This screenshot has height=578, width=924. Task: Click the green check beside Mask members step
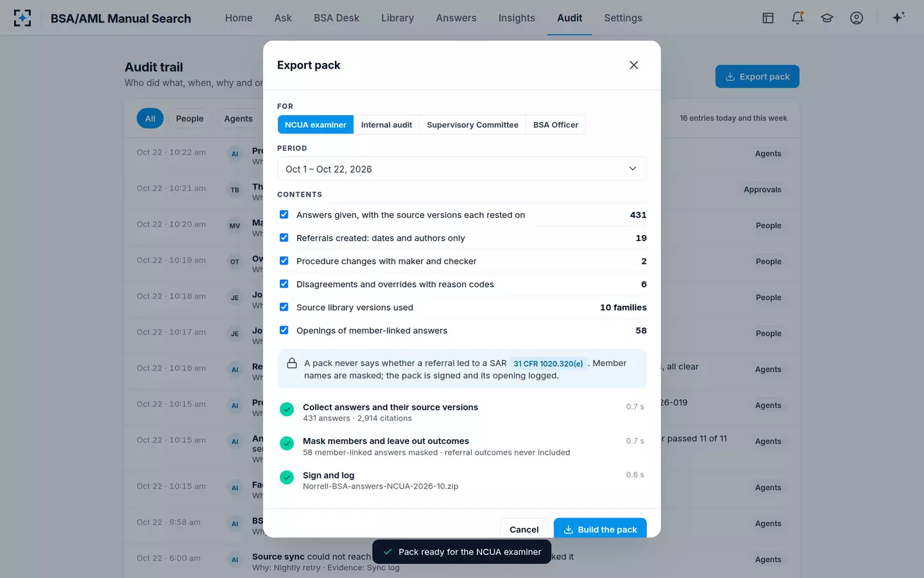pos(287,443)
